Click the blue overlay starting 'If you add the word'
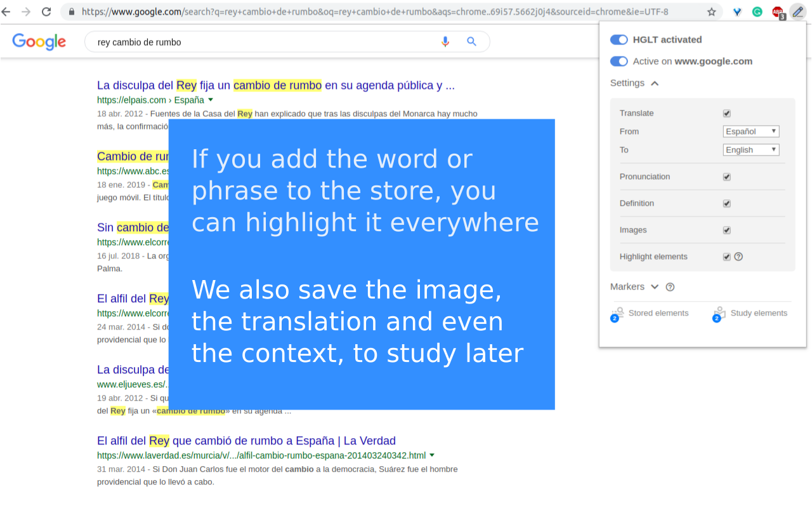 coord(362,264)
